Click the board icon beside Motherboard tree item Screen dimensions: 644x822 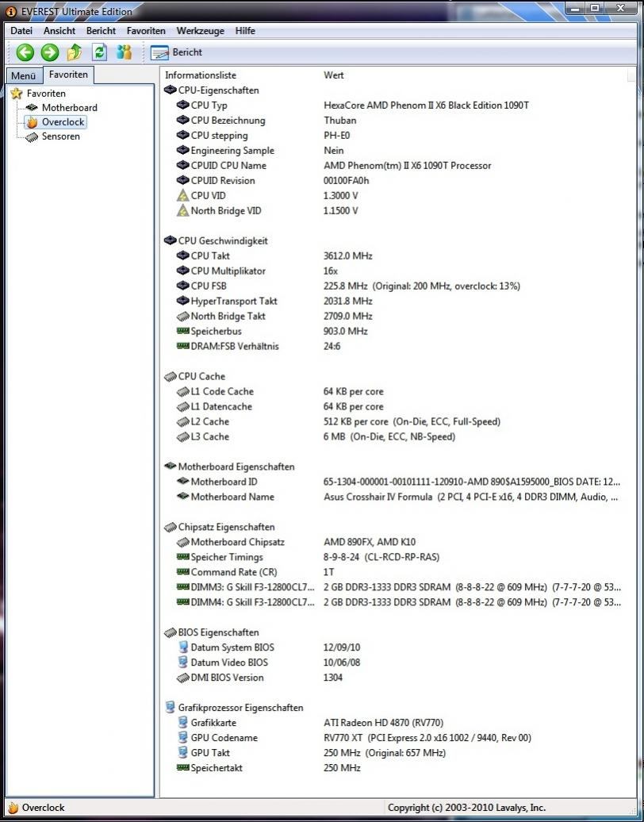(32, 107)
